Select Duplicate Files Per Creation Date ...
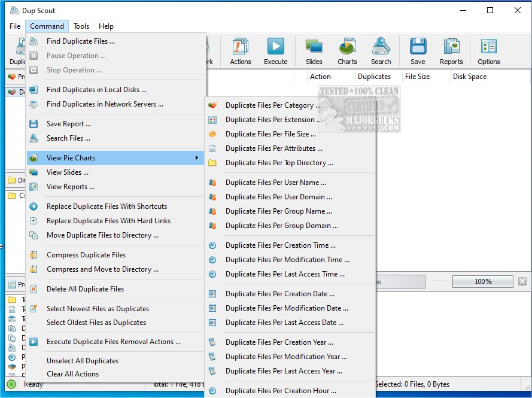The height and width of the screenshot is (398, 532). (x=290, y=294)
